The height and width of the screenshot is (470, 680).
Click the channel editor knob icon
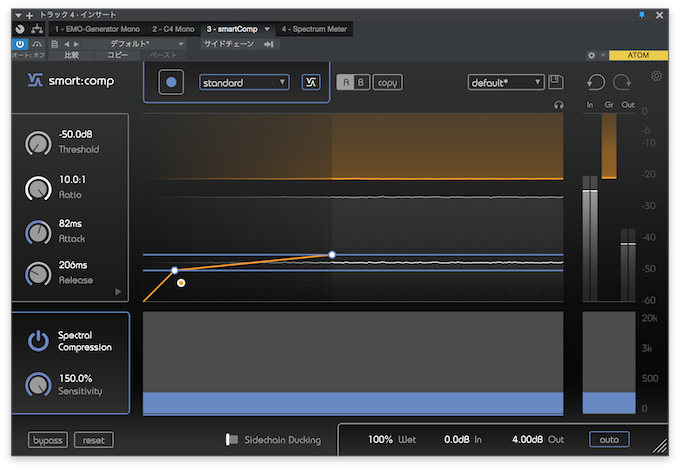tap(20, 29)
